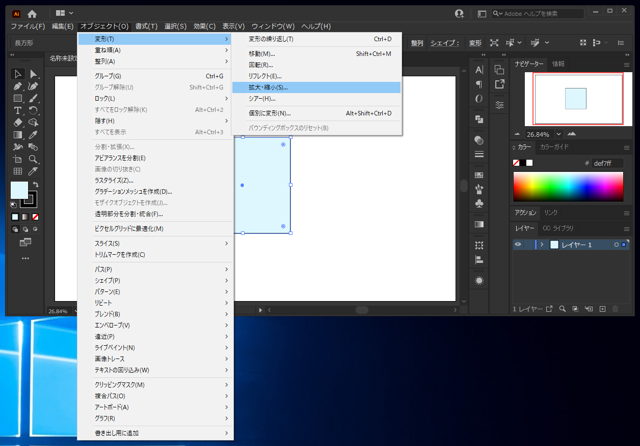
Task: Expand the レイヤー 1 layer arrow
Action: (x=542, y=244)
